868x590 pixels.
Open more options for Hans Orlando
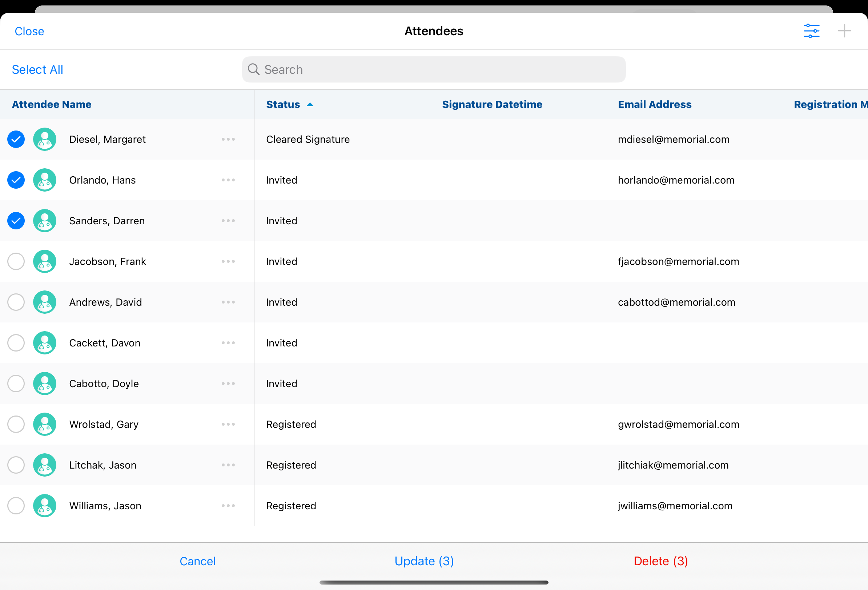(228, 180)
